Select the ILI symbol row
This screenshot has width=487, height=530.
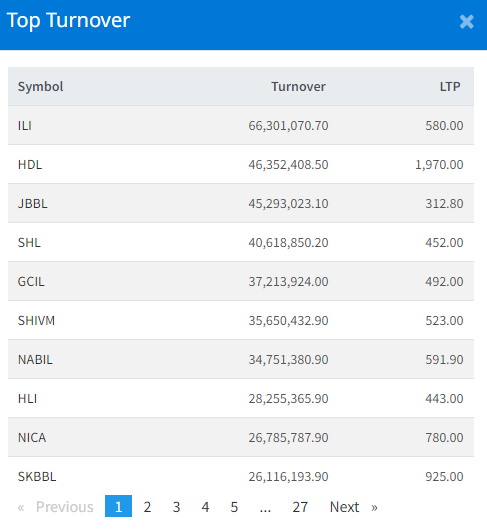(x=241, y=125)
